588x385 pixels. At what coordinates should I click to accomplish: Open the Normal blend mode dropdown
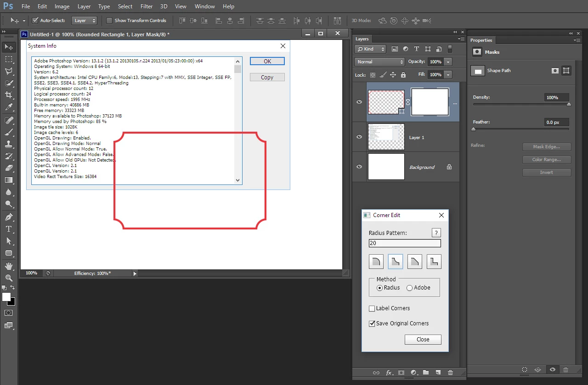point(379,61)
